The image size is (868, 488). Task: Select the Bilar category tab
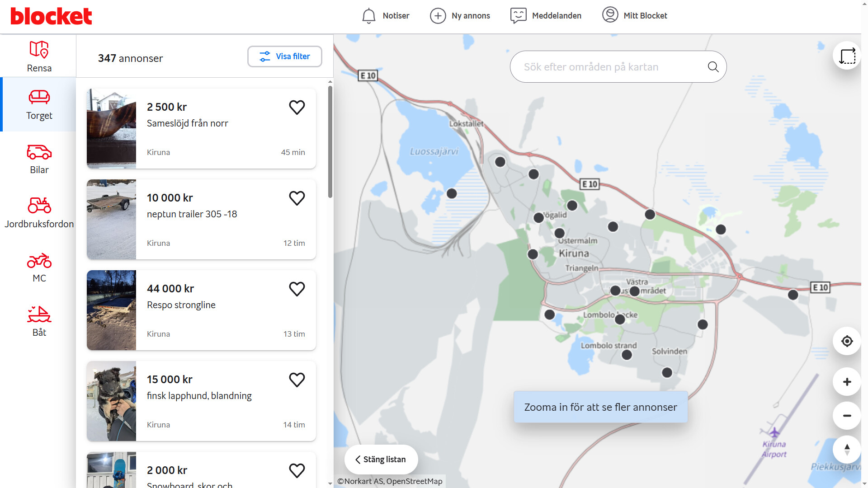tap(39, 159)
